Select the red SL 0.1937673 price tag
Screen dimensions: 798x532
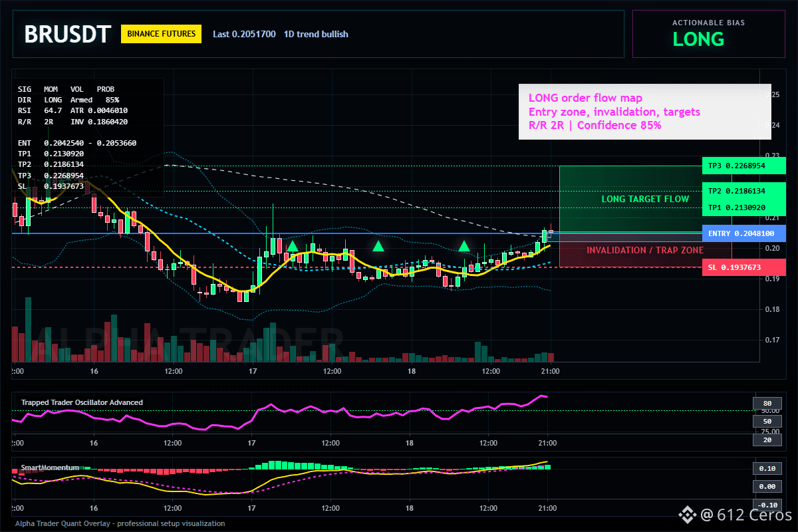point(743,267)
